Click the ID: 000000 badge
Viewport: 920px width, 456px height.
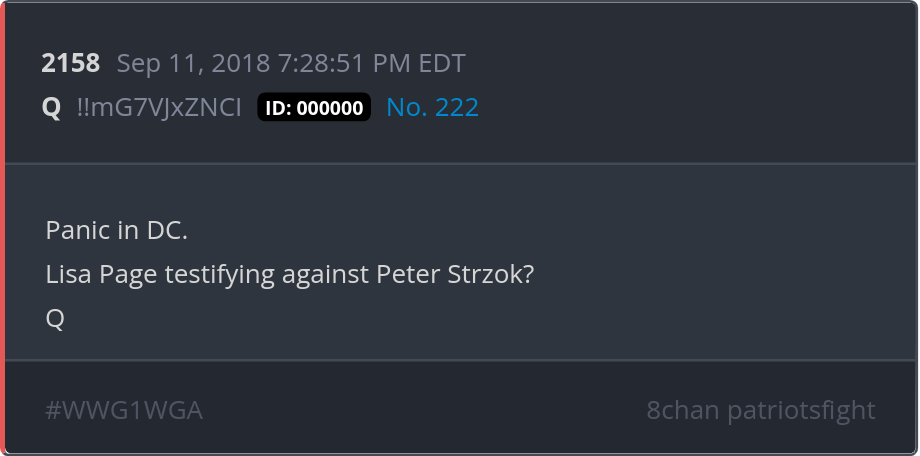(314, 107)
